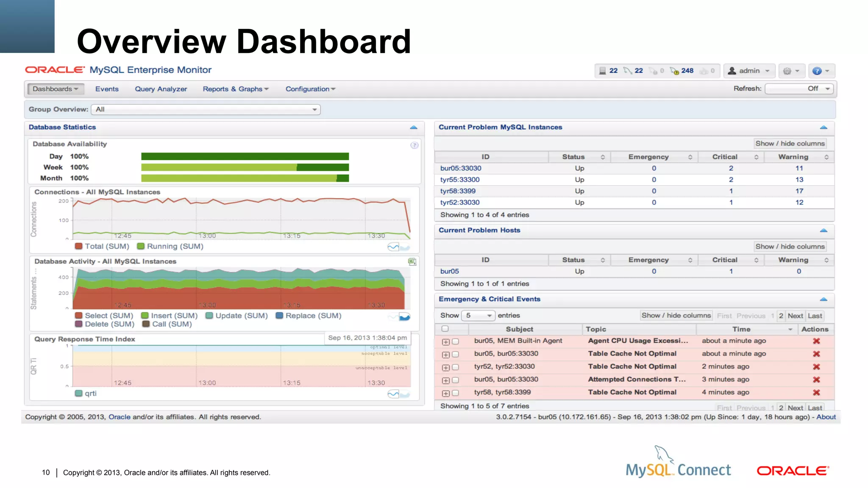Open the bur05:33030 instance link
The image size is (868, 488).
(461, 168)
